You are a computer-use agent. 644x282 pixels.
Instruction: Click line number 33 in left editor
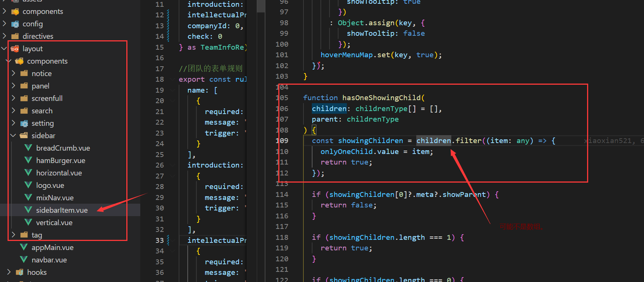[160, 241]
